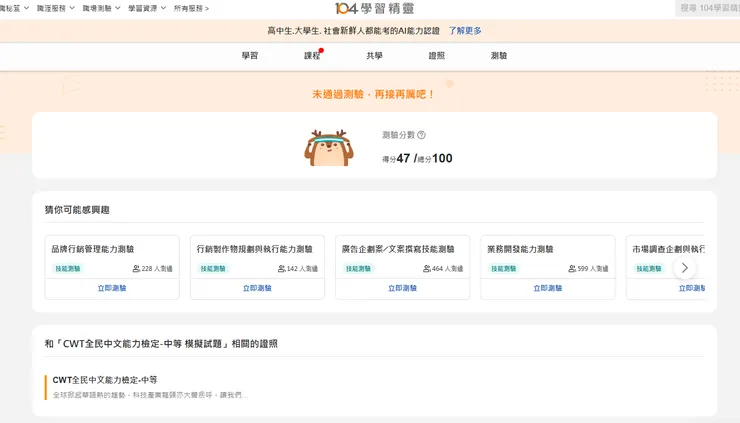Click the 228 人測過 count
Screen dimensions: 740x423
157,269
